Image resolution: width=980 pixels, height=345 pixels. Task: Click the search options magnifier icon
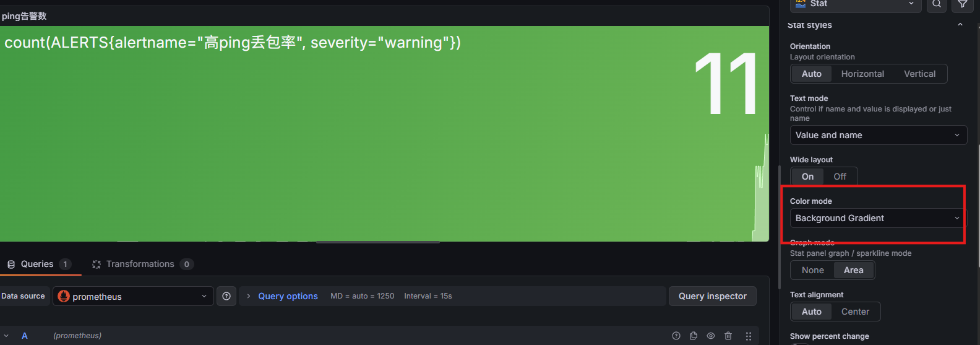point(937,4)
